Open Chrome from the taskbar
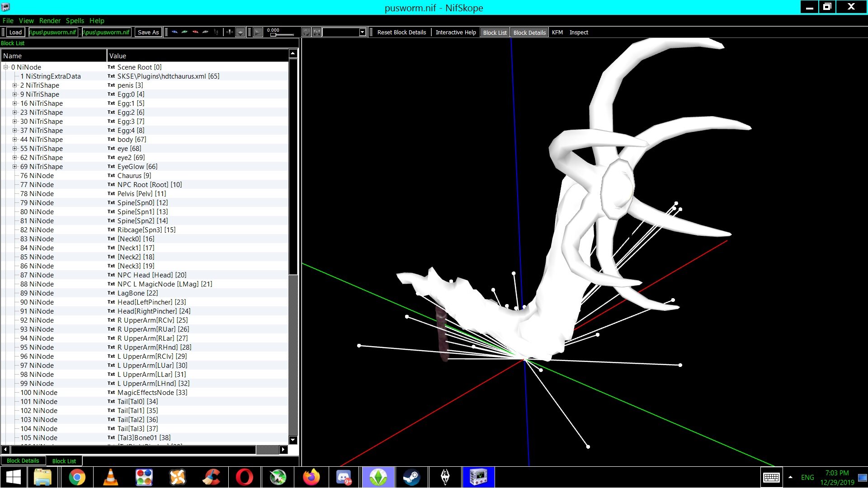 tap(77, 477)
